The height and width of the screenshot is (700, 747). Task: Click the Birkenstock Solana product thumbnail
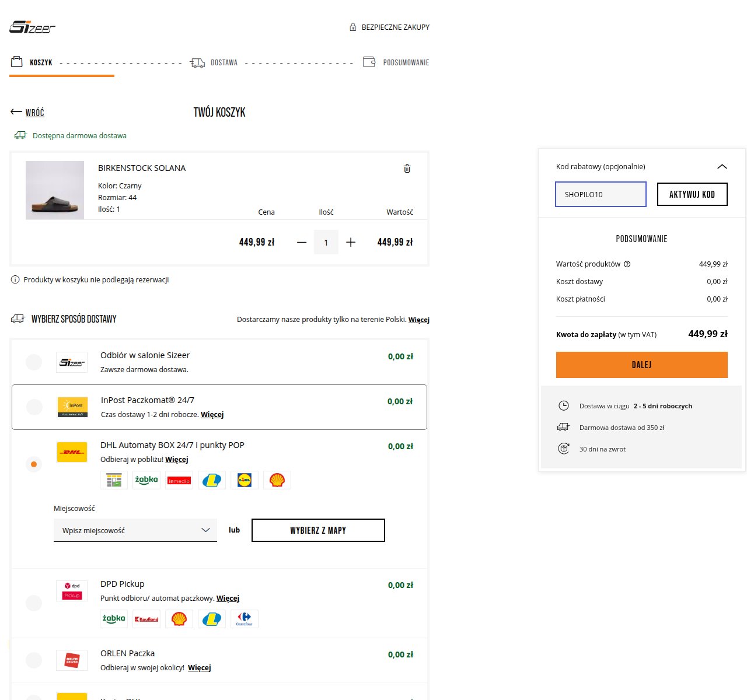click(x=55, y=190)
